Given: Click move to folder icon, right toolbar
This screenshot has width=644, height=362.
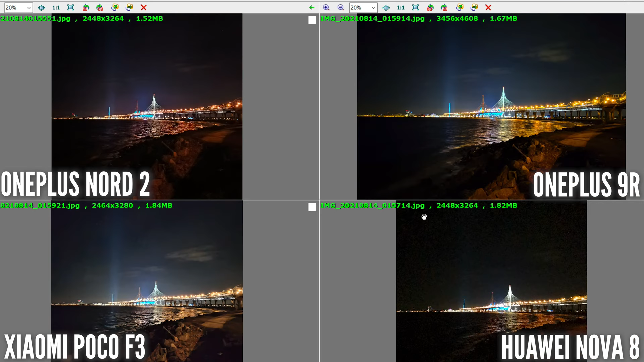Looking at the screenshot, I should click(x=474, y=7).
